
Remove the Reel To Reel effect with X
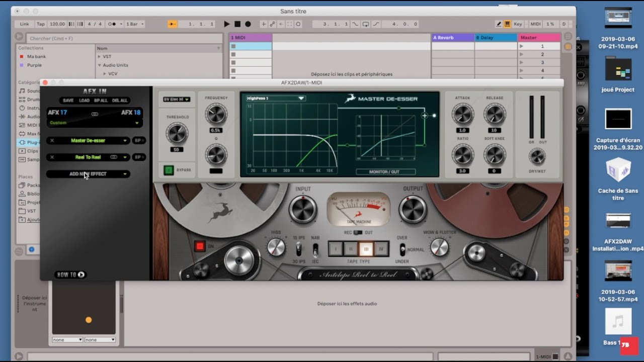coord(52,157)
